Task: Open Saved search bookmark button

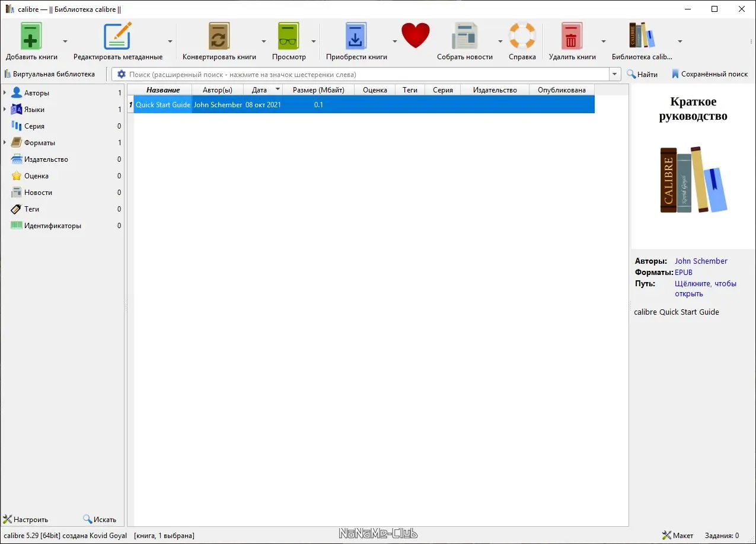Action: pyautogui.click(x=710, y=75)
